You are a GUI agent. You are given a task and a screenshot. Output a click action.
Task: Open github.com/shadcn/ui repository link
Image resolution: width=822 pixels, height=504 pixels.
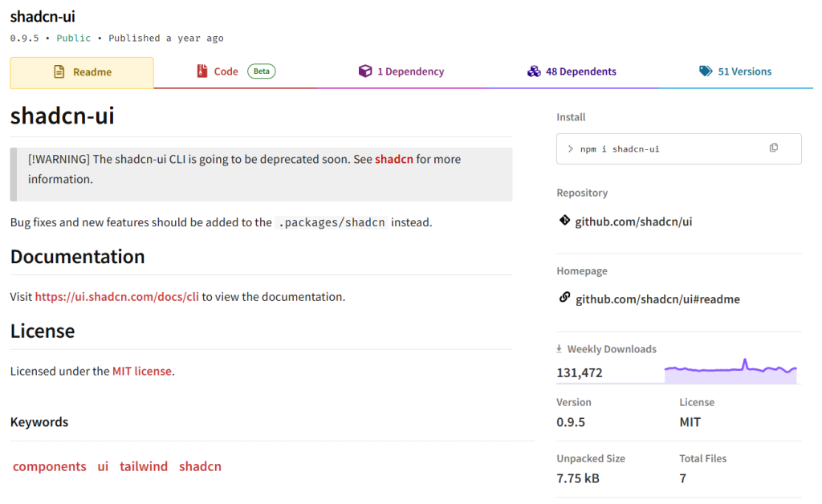pos(633,222)
